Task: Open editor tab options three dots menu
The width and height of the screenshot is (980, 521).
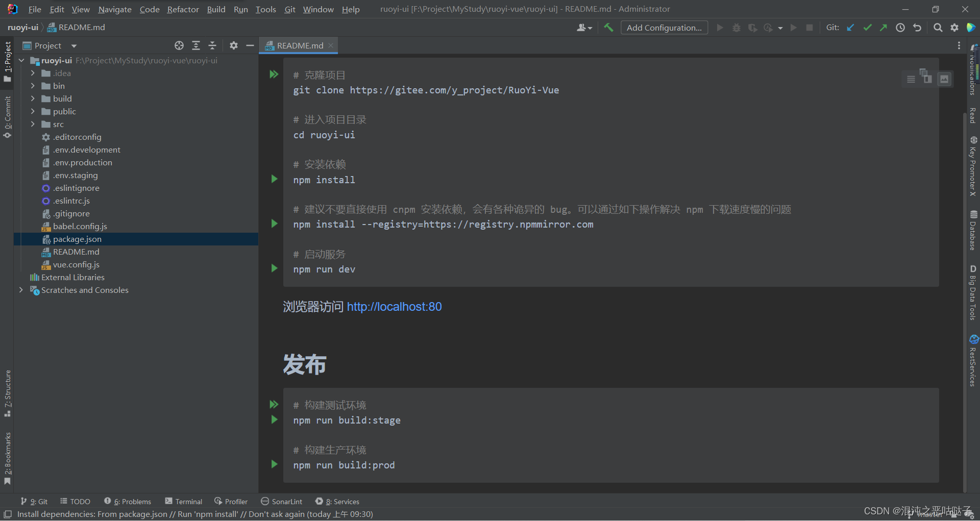Action: pos(959,45)
